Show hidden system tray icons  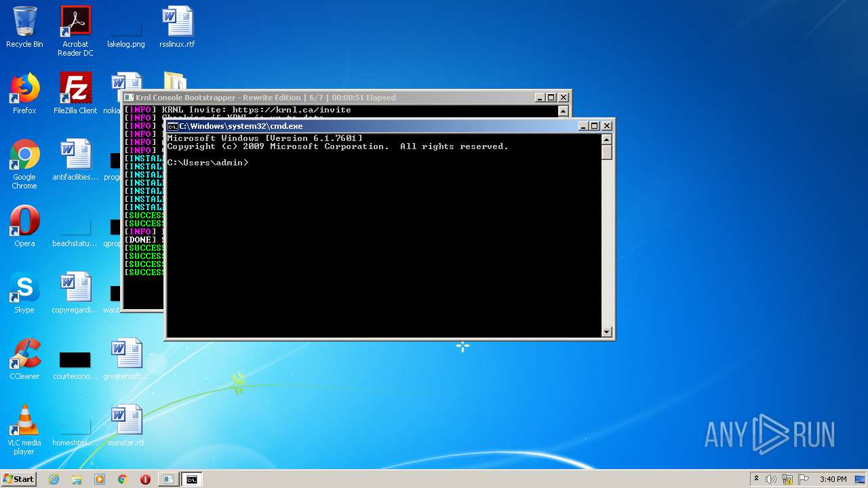[x=756, y=479]
